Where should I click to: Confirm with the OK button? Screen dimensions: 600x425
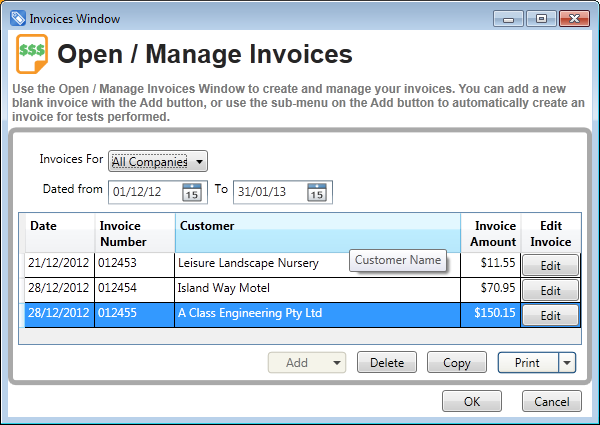tap(471, 401)
